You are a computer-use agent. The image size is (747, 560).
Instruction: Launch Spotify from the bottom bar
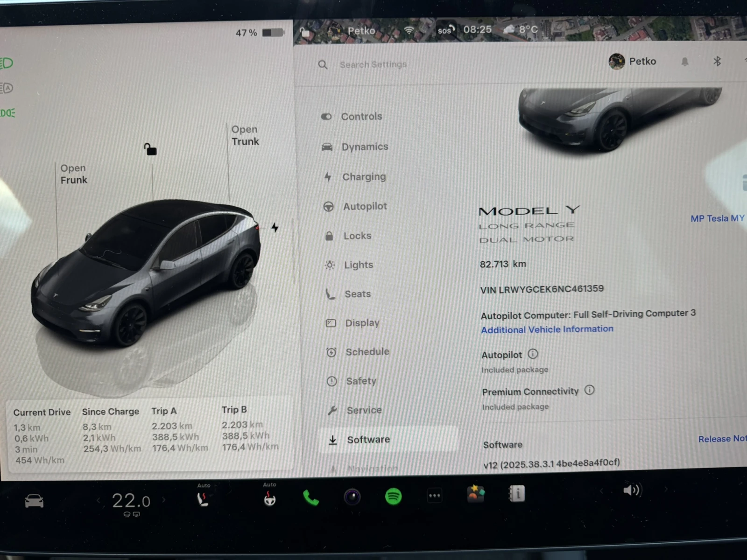tap(393, 496)
